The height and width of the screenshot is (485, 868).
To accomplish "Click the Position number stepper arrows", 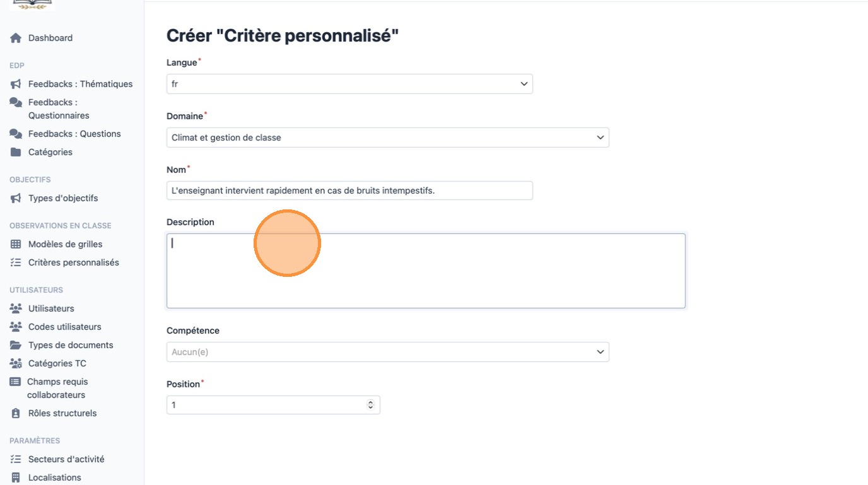I will point(370,405).
